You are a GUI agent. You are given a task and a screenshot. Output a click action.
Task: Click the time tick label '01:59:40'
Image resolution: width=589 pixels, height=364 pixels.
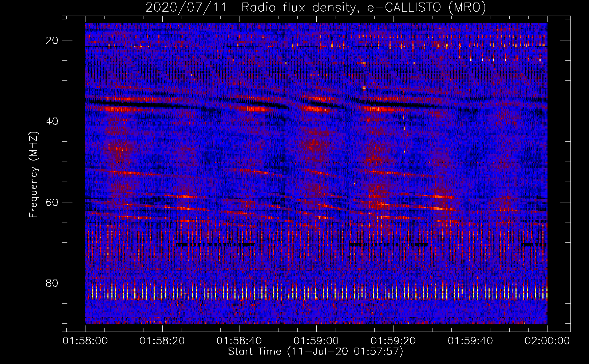(470, 341)
